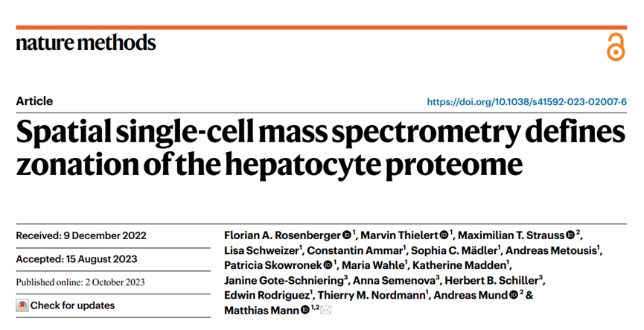Open Matthias Mann's ORCID icon
Screen dimensions: 644x330
305,310
